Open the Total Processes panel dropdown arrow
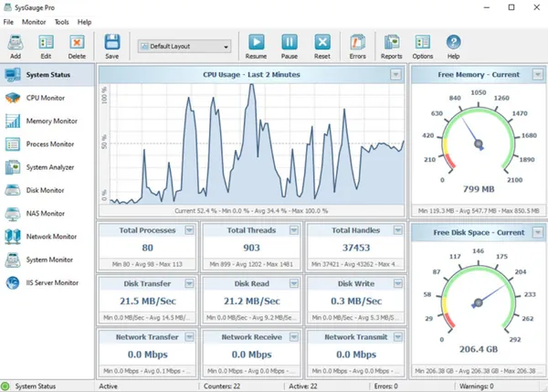 pyautogui.click(x=189, y=230)
